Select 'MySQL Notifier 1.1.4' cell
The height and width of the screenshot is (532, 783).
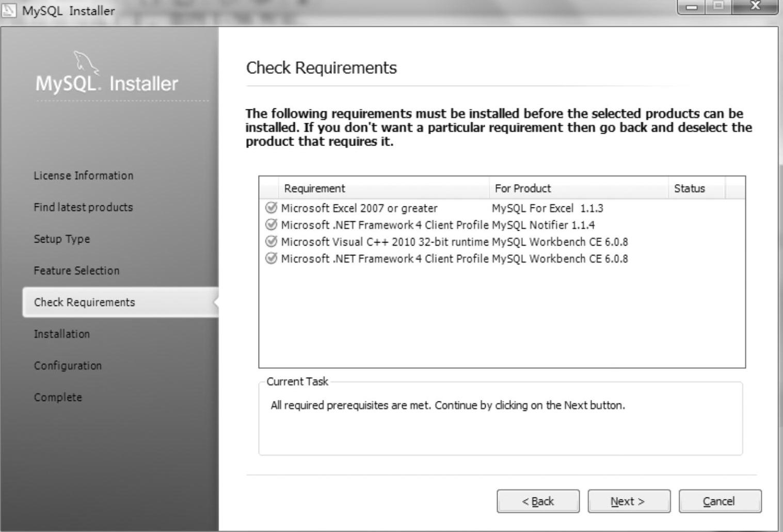pos(543,225)
